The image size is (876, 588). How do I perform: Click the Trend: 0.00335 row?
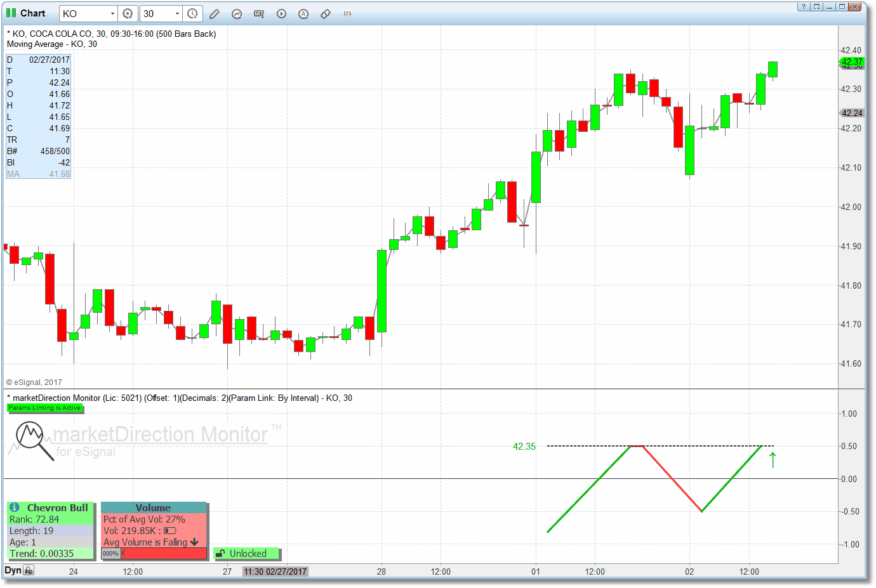pyautogui.click(x=50, y=553)
